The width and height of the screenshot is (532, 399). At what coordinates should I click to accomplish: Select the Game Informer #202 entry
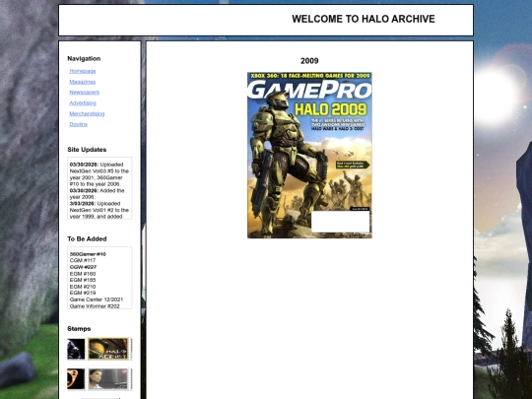click(x=95, y=306)
